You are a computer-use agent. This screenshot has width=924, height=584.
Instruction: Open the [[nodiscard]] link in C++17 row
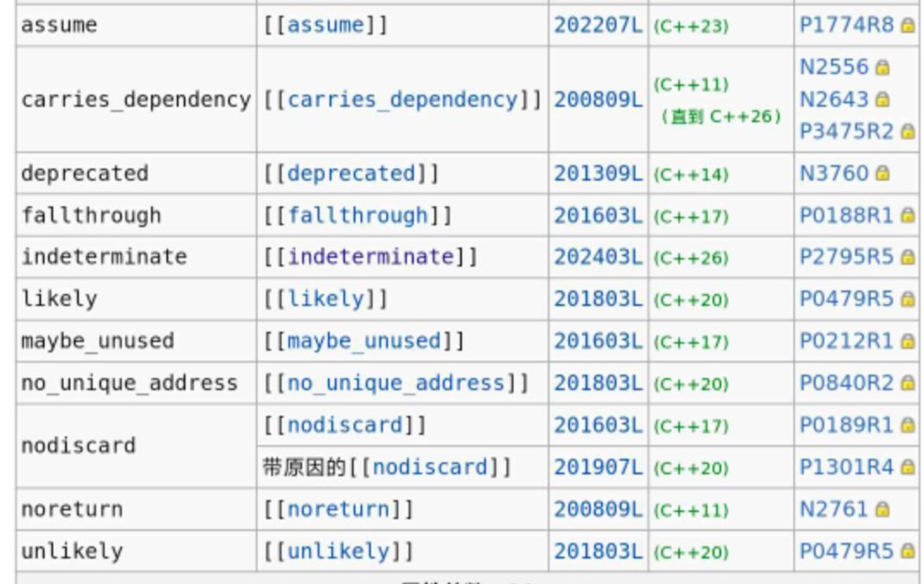344,425
